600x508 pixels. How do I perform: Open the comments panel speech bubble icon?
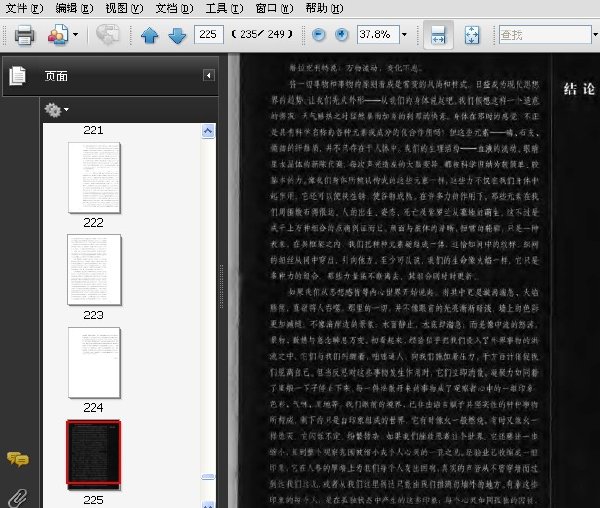[18, 459]
